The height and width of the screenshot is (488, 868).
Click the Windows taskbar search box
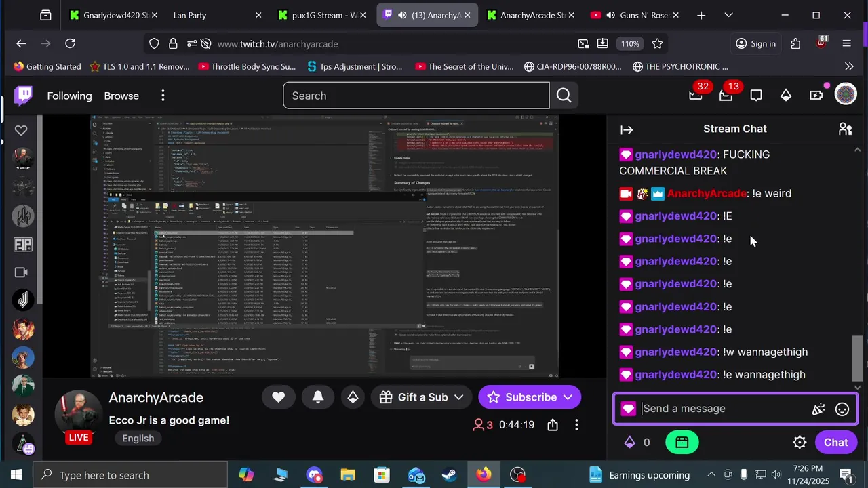pyautogui.click(x=129, y=475)
